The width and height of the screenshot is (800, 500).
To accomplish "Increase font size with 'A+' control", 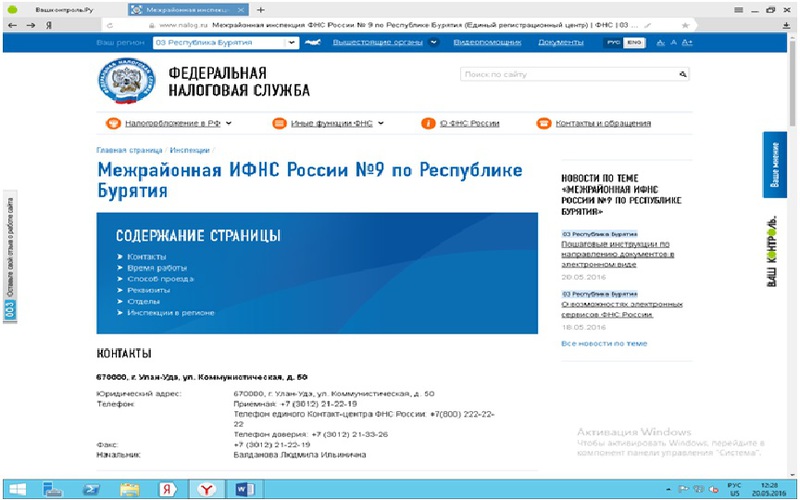I will point(687,42).
